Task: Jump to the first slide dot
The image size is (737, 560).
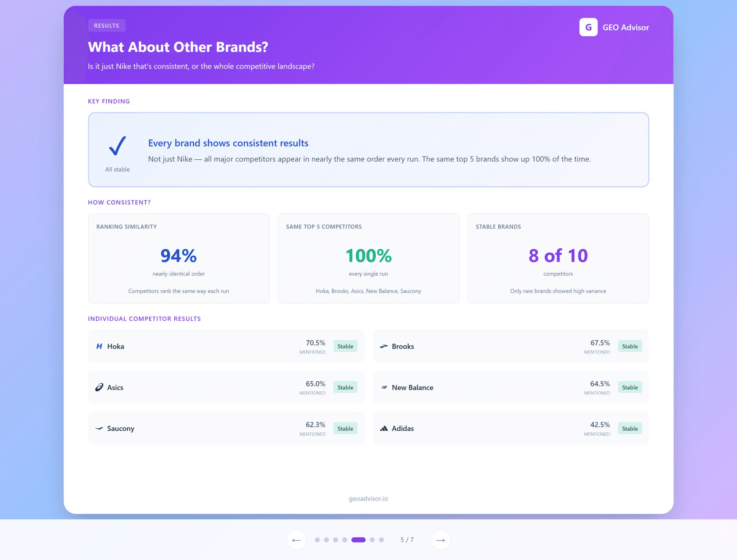Action: (x=317, y=540)
